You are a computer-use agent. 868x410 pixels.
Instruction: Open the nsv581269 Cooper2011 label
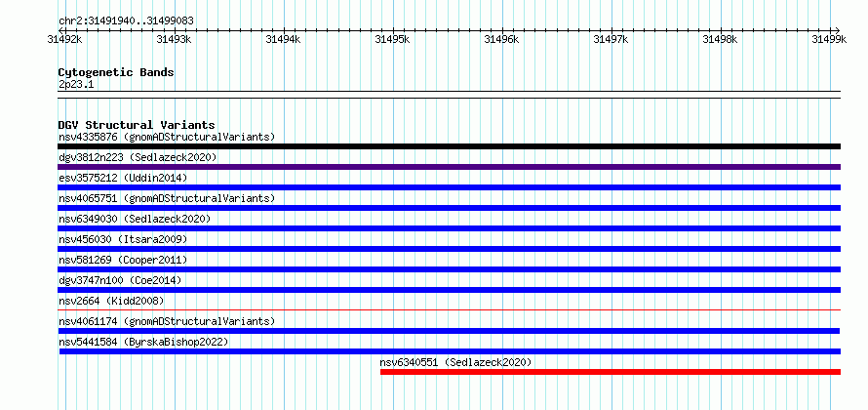pos(123,260)
